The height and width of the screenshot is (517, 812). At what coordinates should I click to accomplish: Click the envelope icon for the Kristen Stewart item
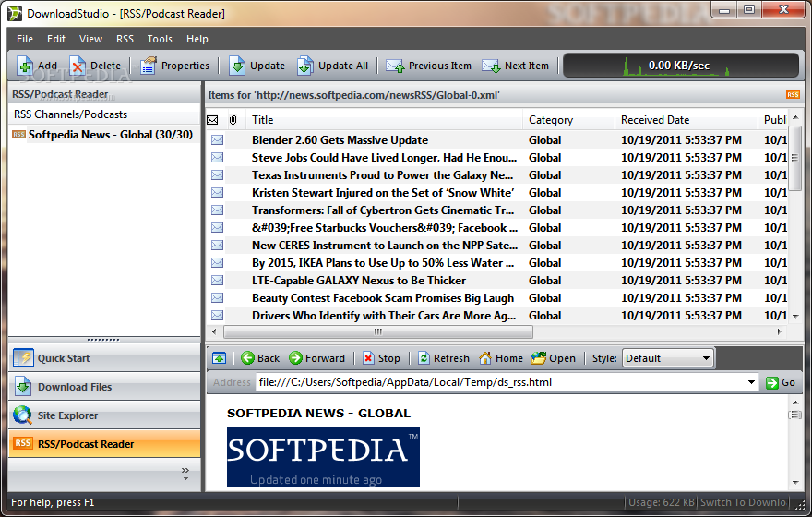click(218, 193)
